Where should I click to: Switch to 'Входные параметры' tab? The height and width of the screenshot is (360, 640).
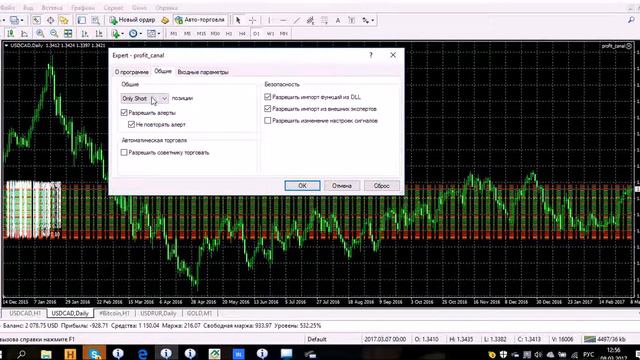coord(203,72)
